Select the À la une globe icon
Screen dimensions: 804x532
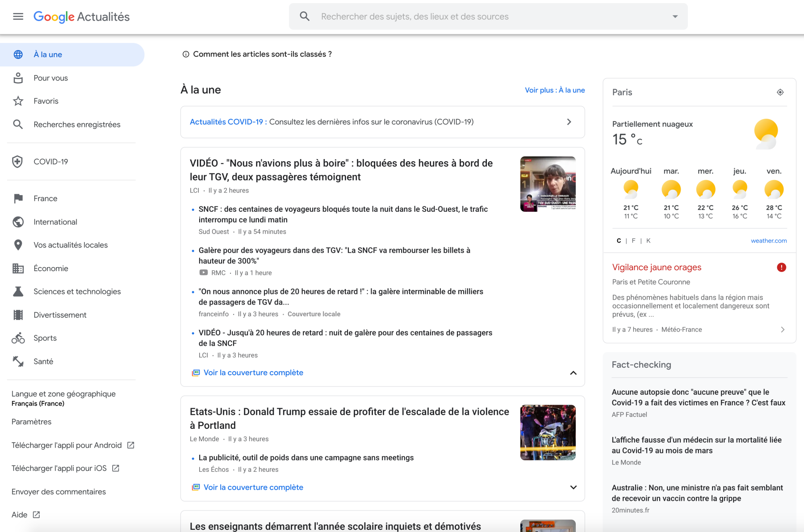pos(18,54)
